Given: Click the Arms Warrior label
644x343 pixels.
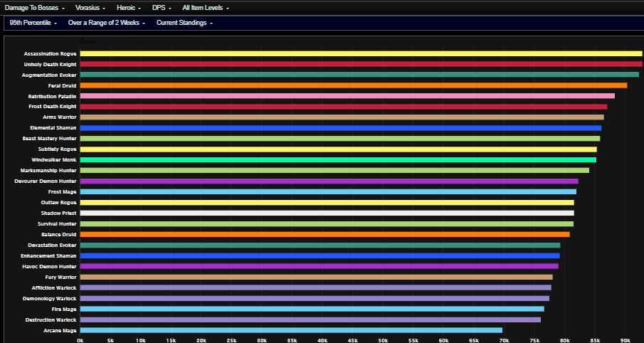Looking at the screenshot, I should (60, 117).
